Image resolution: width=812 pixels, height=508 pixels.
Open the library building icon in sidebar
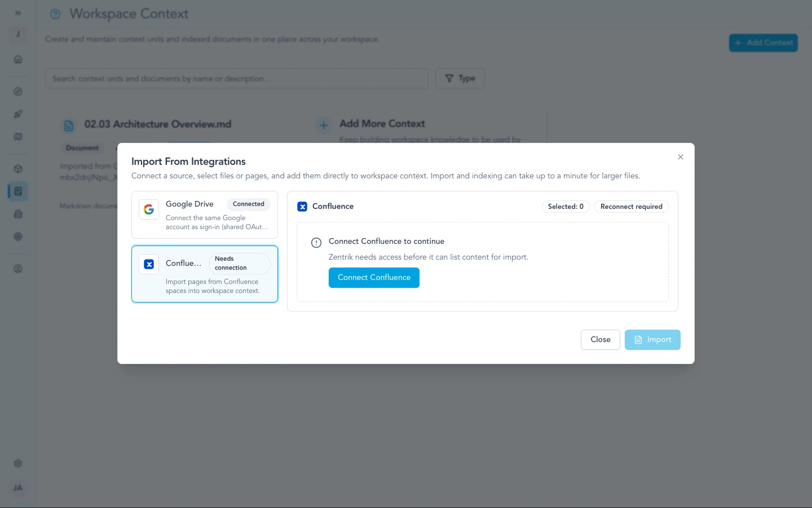[18, 214]
